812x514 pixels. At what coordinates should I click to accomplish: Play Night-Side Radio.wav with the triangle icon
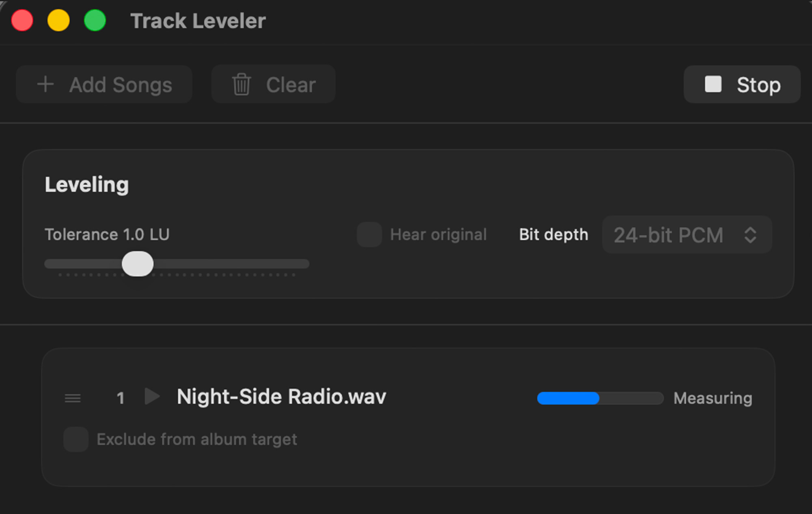click(152, 396)
